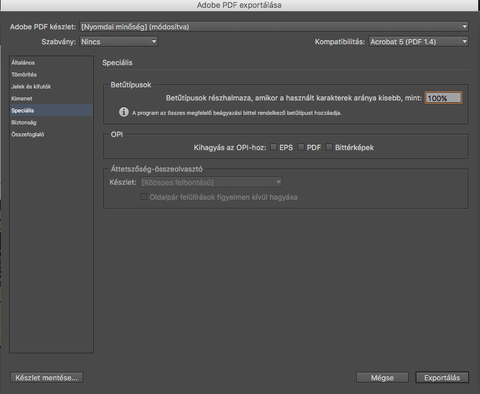The width and height of the screenshot is (480, 394).
Task: Click the Készlet mentése... button
Action: tap(47, 378)
